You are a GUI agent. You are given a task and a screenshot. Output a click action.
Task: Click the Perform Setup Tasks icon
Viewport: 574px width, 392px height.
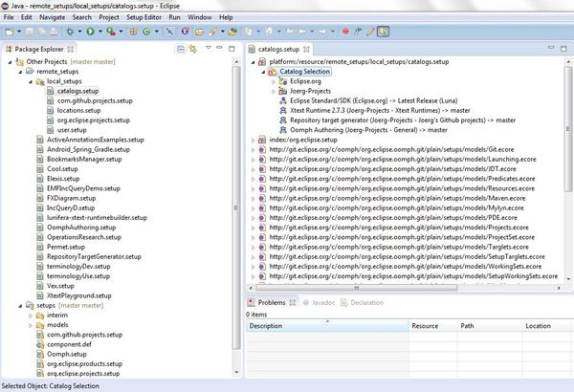[358, 32]
